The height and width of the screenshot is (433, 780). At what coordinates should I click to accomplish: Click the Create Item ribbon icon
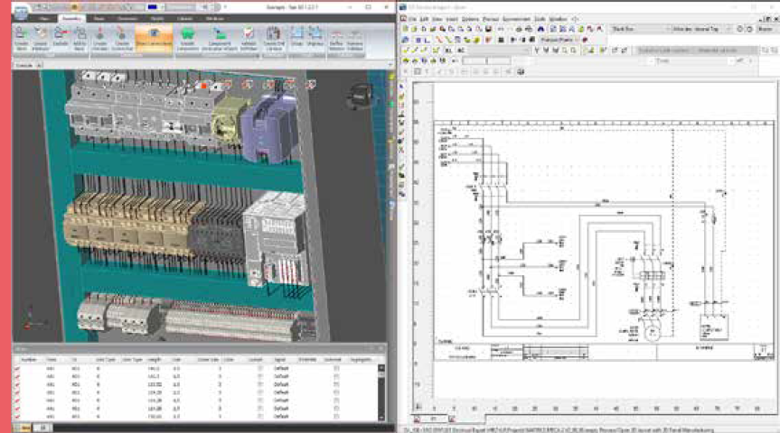(x=21, y=38)
